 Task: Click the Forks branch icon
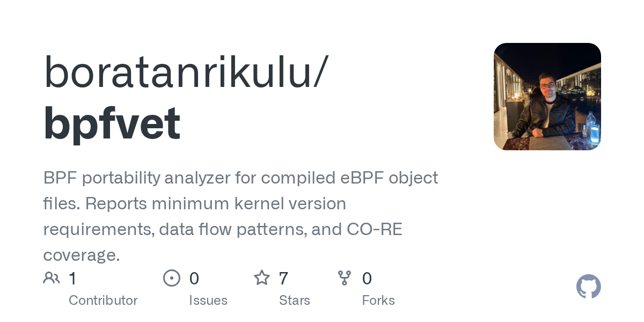tap(345, 278)
